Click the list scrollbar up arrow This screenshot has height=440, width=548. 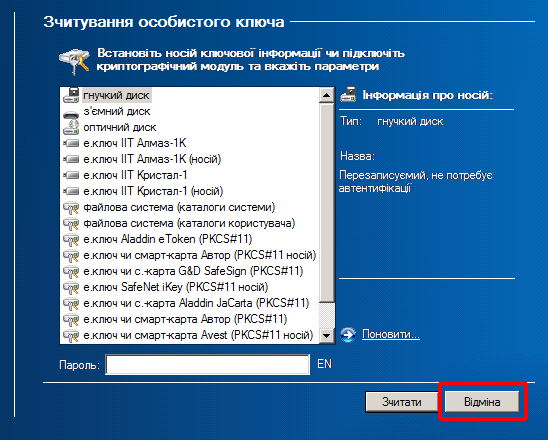tap(327, 95)
